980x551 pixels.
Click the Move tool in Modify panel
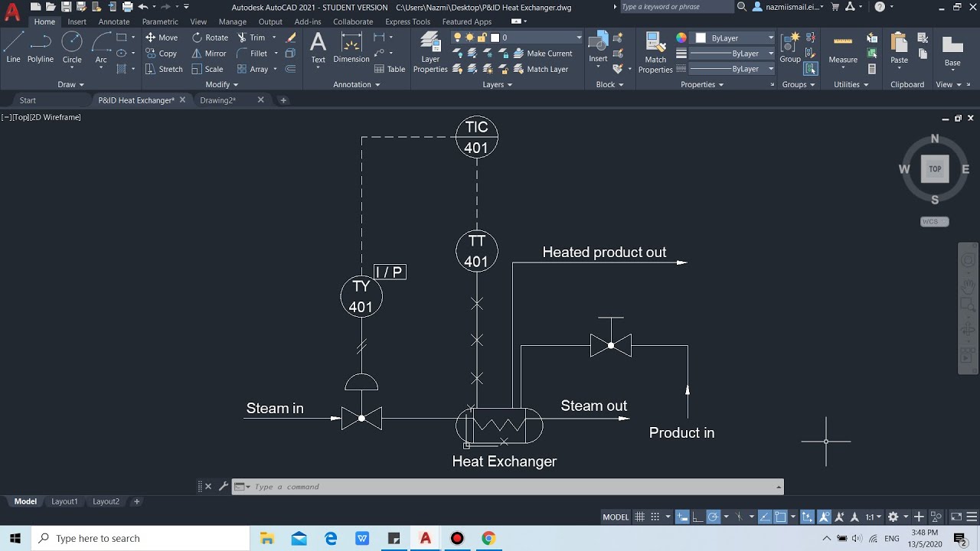162,37
